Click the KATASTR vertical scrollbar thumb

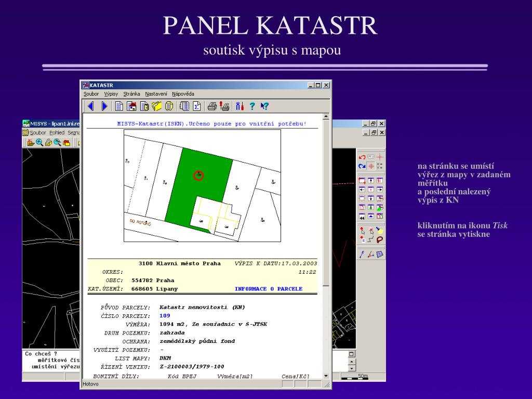(326, 203)
